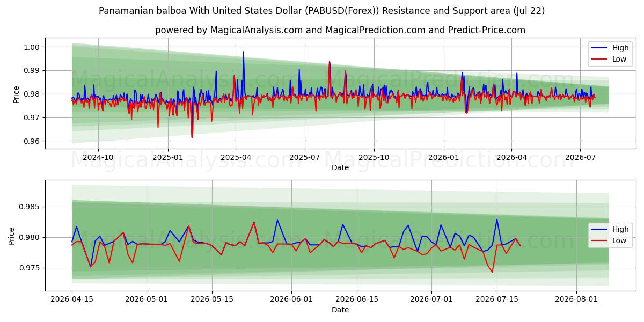Click the lower chart 'Price' axis label
The width and height of the screenshot is (644, 322).
click(x=12, y=236)
